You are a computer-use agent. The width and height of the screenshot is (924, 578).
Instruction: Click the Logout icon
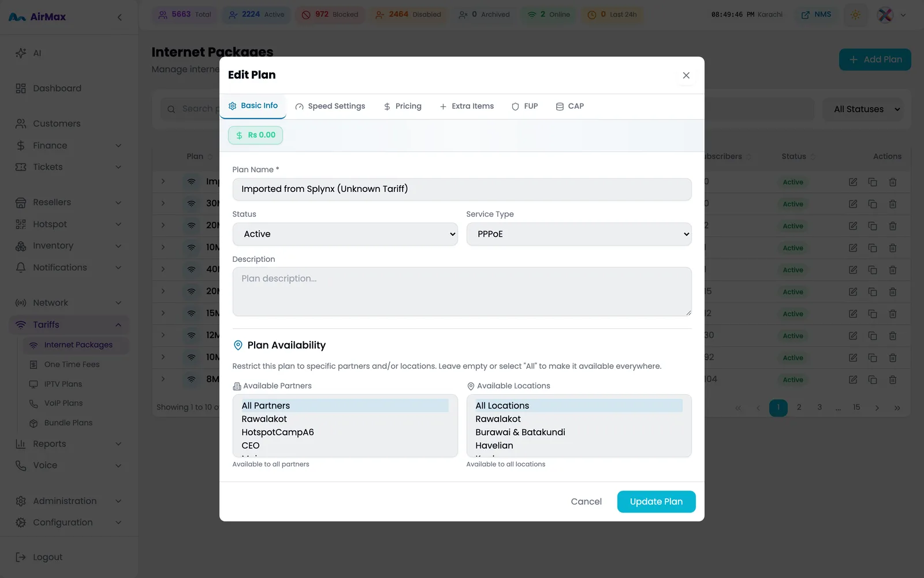pos(21,557)
